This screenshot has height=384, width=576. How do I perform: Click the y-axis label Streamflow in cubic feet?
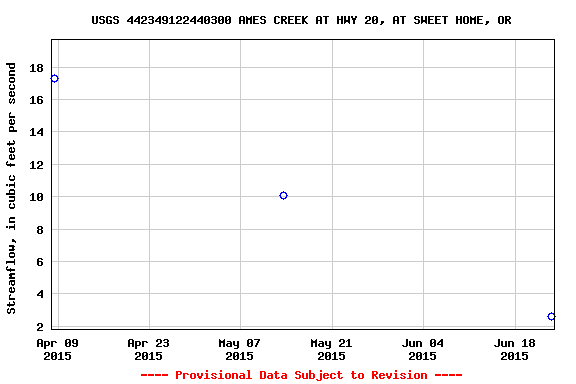(11, 188)
